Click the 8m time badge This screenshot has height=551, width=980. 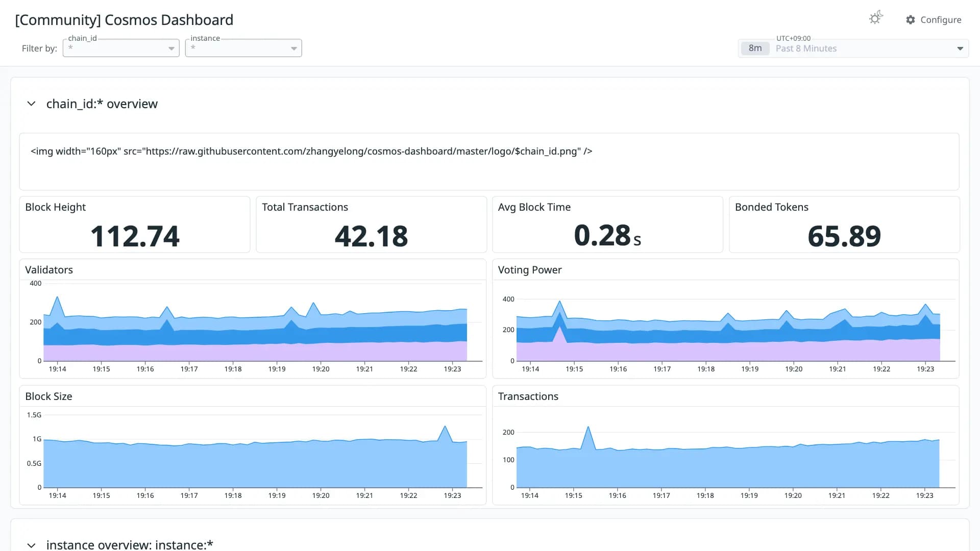pyautogui.click(x=755, y=48)
